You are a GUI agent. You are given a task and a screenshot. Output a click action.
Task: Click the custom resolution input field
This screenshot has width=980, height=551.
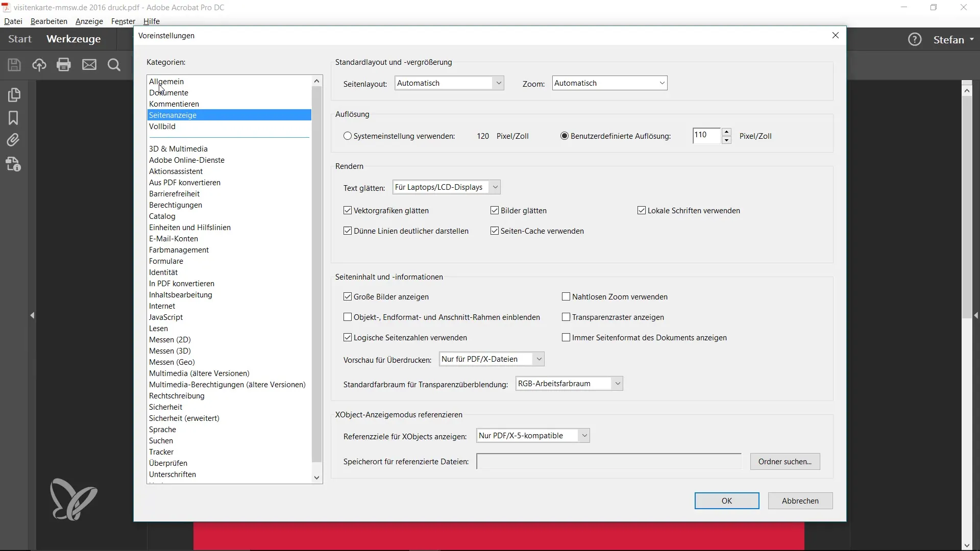(706, 136)
